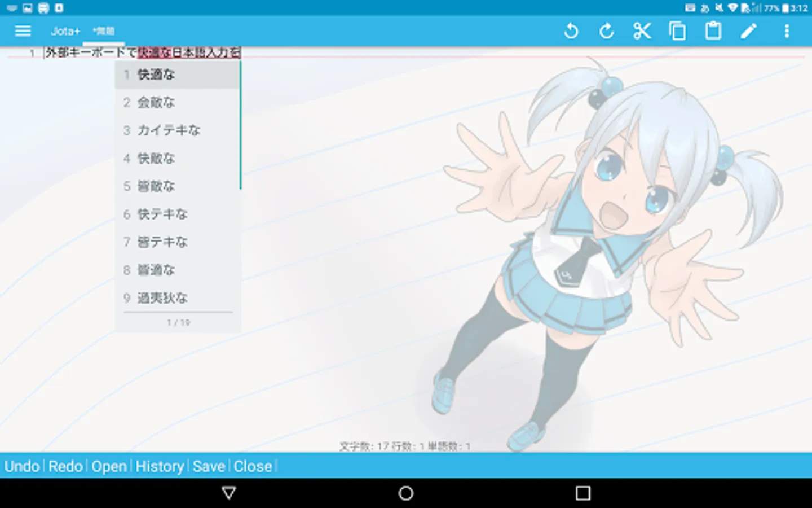812x508 pixels.
Task: Tap the Android back navigation button
Action: pyautogui.click(x=229, y=493)
